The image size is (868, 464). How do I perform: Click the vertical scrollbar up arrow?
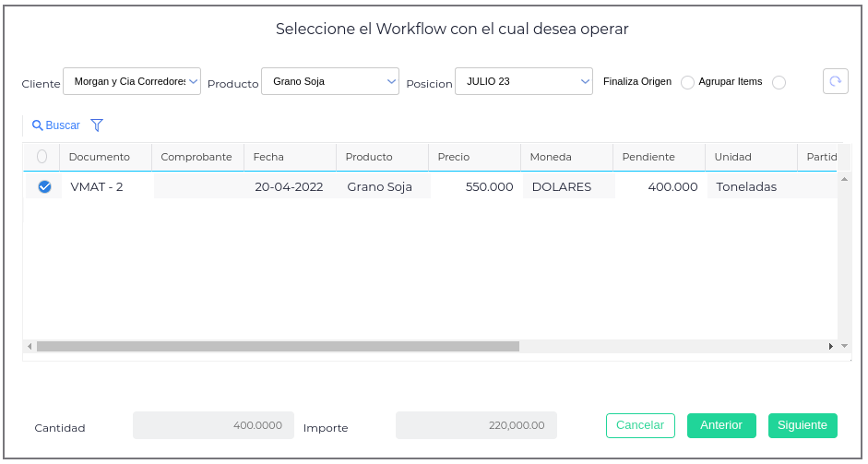[844, 179]
